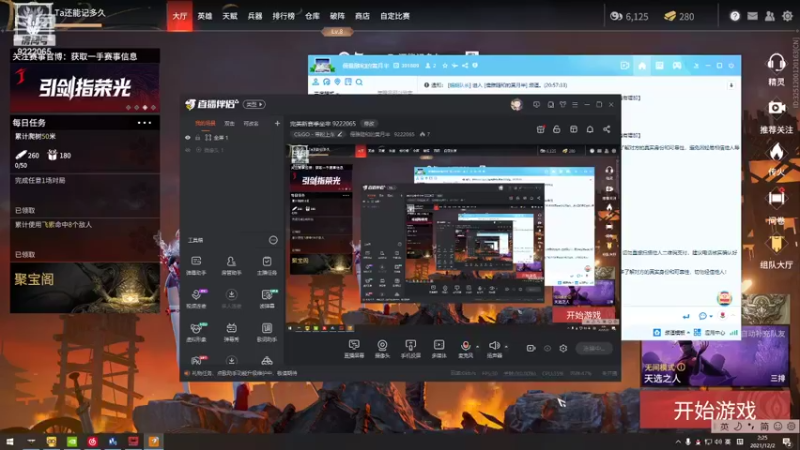This screenshot has width=800, height=450.
Task: Expand microphone options arrow
Action: click(x=478, y=347)
